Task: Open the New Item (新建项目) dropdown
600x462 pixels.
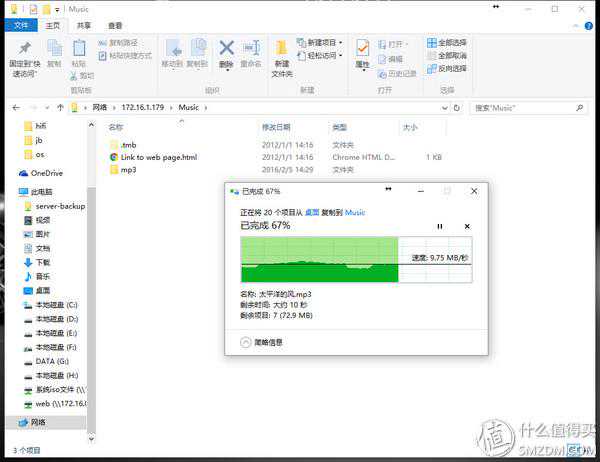Action: click(324, 43)
